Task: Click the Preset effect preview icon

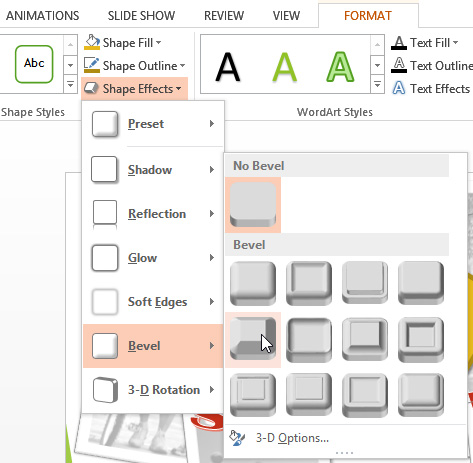Action: tap(105, 124)
